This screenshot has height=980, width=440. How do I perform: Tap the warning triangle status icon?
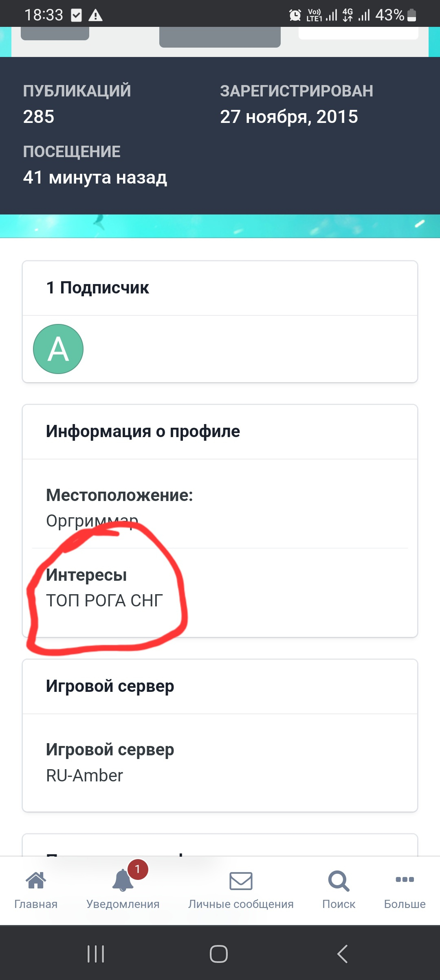point(95,15)
